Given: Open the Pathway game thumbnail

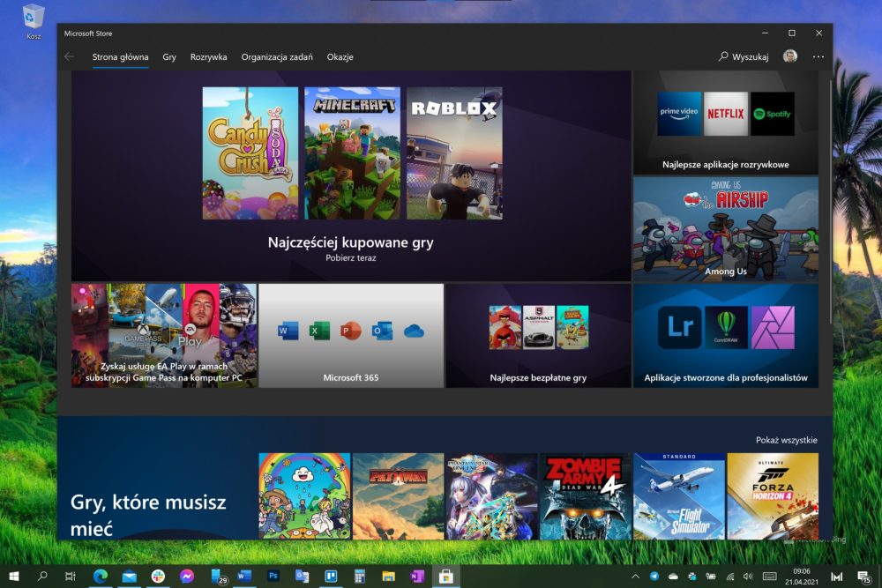Looking at the screenshot, I should 399,496.
